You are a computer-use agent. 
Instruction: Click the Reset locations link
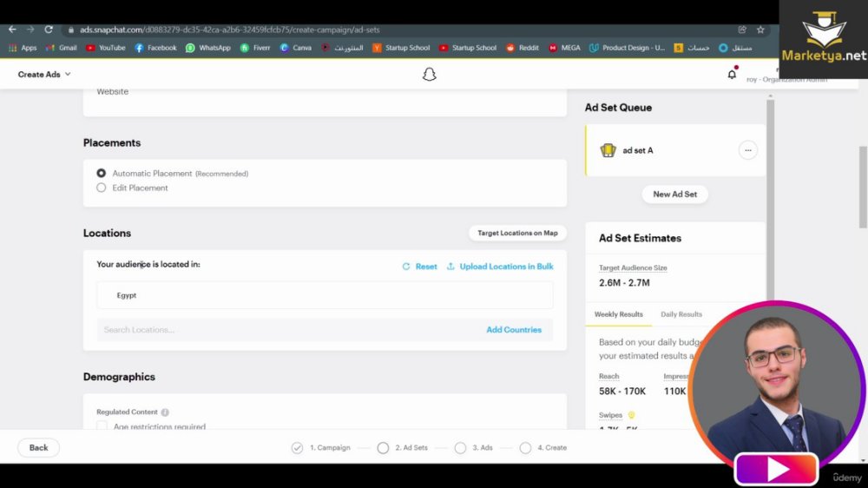419,267
